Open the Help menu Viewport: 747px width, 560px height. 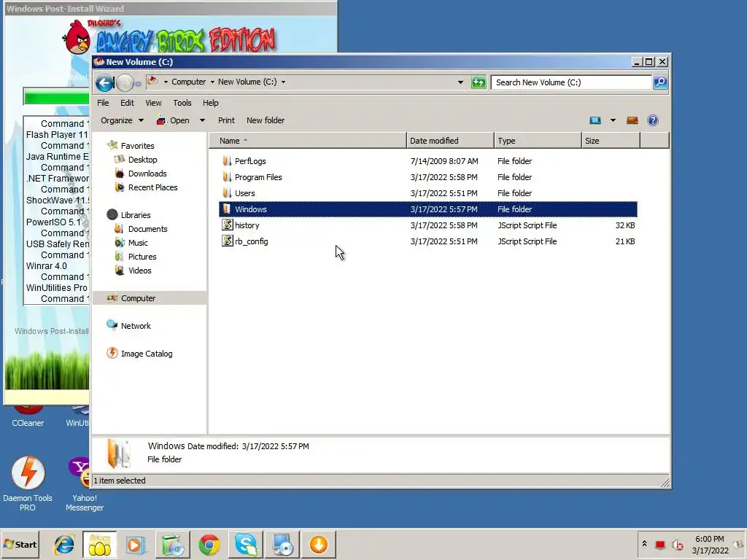click(x=211, y=103)
